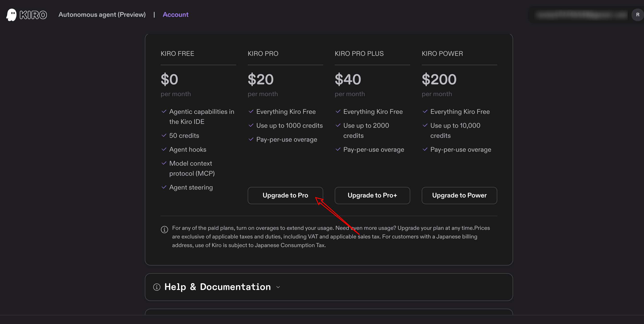This screenshot has width=644, height=324.
Task: Click the checkmark next to Use up to 10,000 credits
Action: tap(425, 125)
